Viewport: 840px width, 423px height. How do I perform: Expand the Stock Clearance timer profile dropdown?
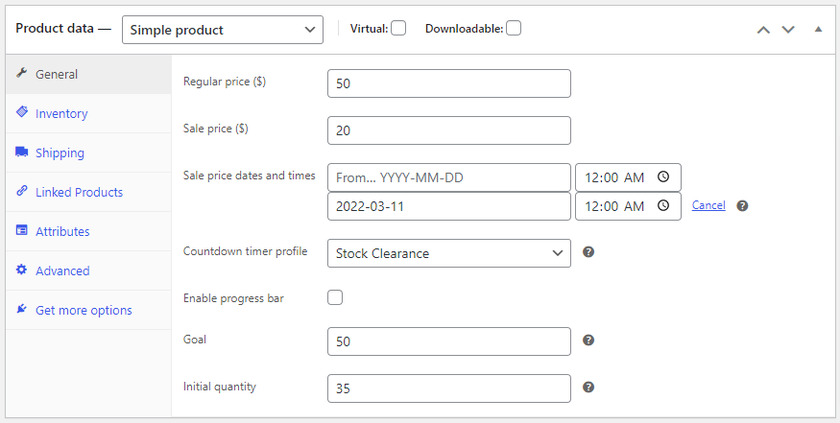448,253
